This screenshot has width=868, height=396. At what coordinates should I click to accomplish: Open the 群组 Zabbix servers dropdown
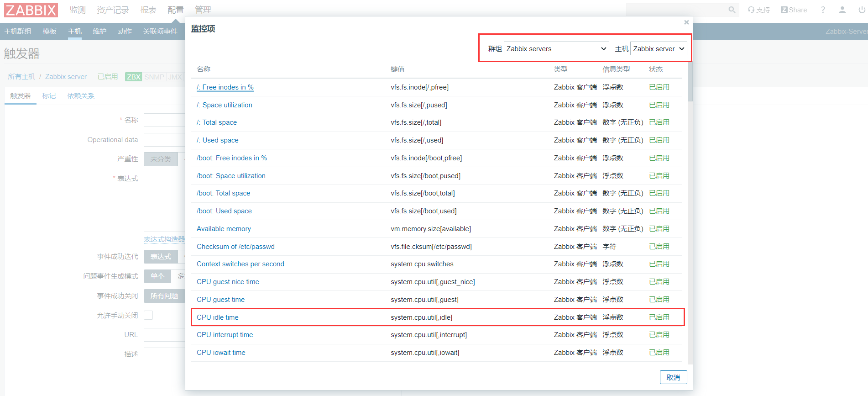click(x=556, y=48)
